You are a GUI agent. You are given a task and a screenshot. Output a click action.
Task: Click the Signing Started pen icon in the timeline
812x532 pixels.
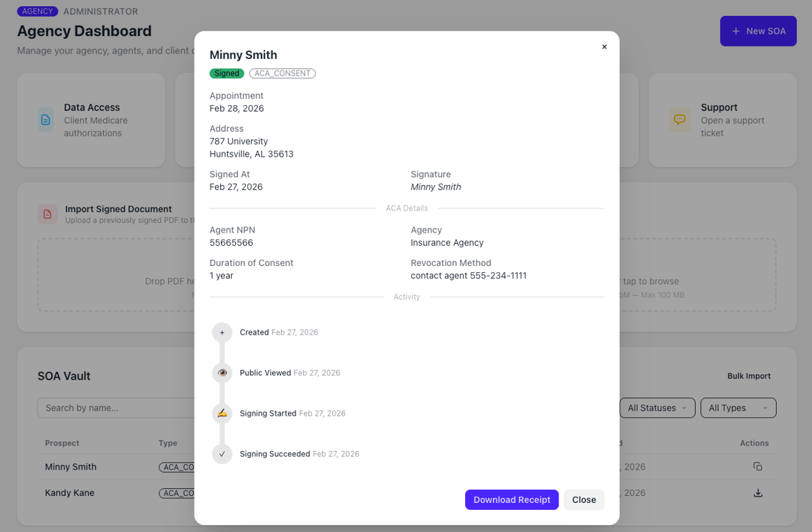222,413
